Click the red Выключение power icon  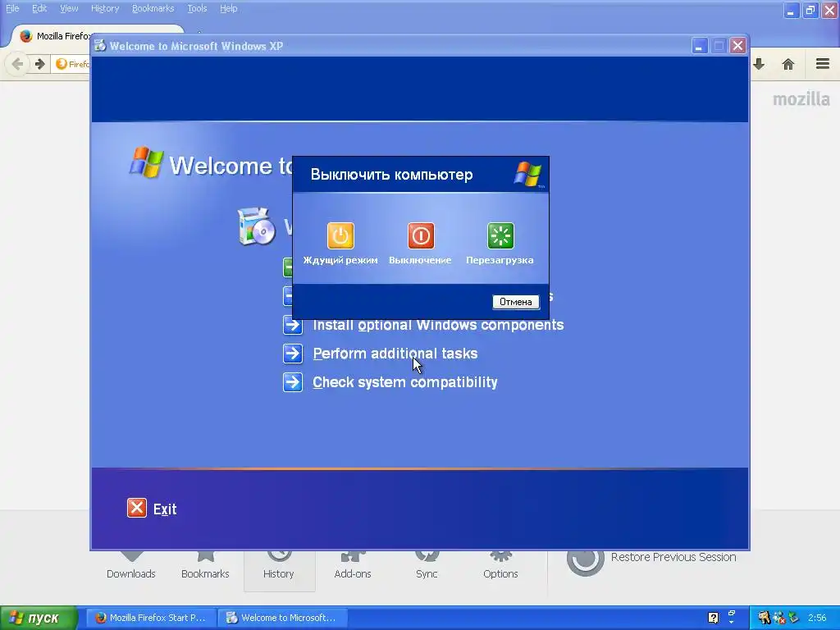click(x=421, y=235)
